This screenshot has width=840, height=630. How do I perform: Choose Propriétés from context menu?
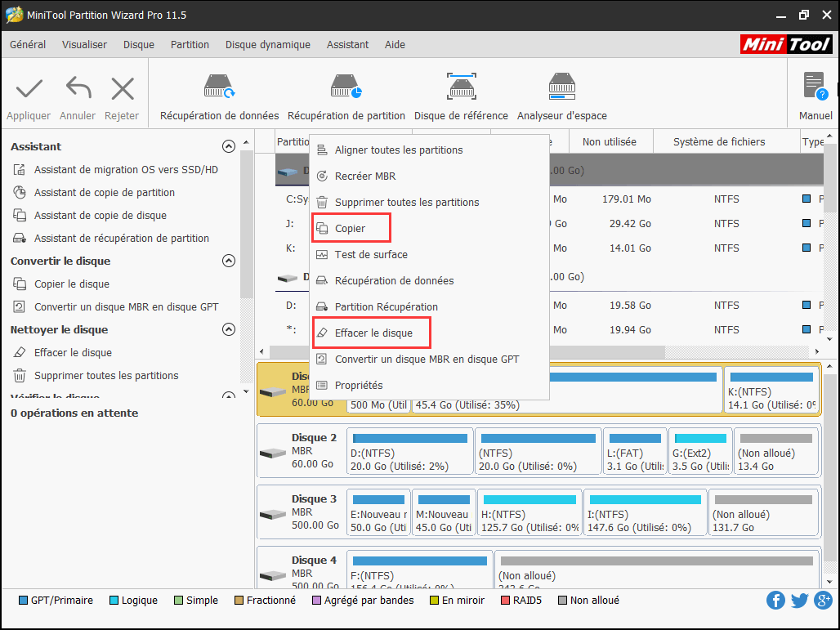(430, 385)
